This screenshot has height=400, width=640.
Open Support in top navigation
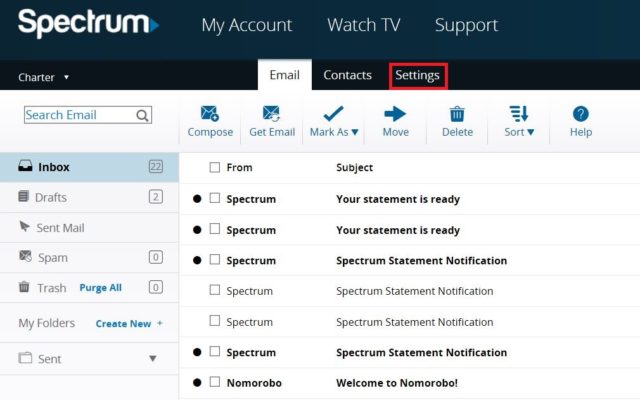(466, 25)
